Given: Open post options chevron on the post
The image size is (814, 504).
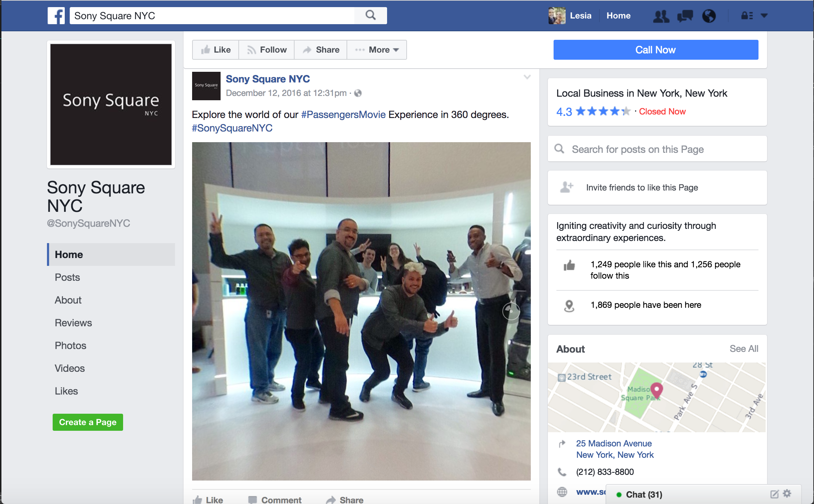Looking at the screenshot, I should (527, 77).
